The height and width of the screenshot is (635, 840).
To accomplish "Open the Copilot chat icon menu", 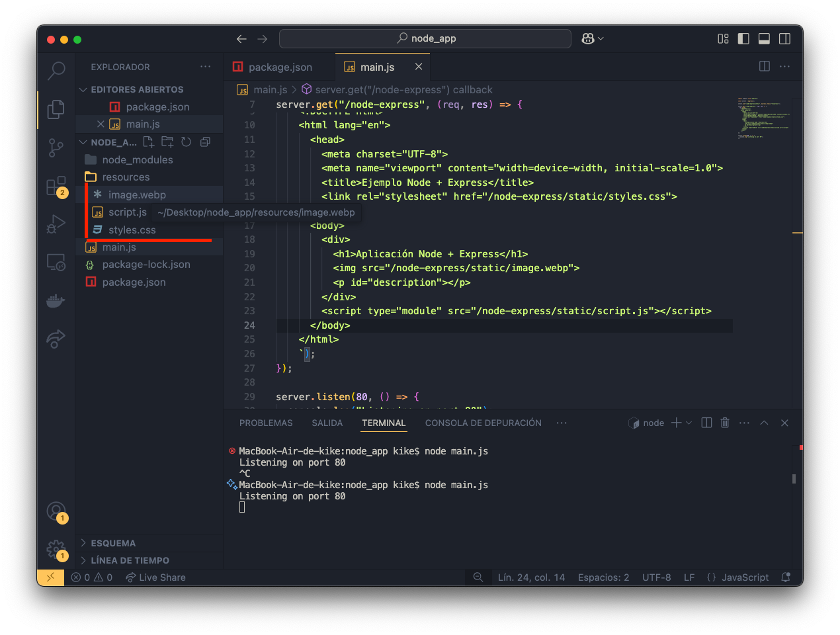I will click(x=592, y=39).
